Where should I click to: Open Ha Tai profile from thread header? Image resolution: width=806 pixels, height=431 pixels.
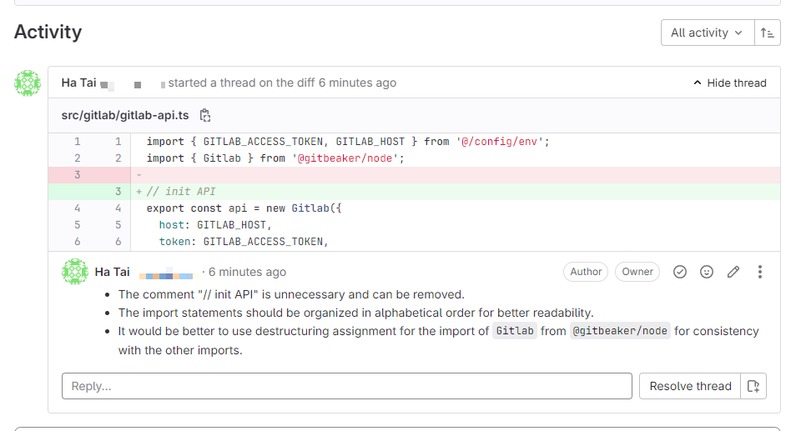point(79,83)
